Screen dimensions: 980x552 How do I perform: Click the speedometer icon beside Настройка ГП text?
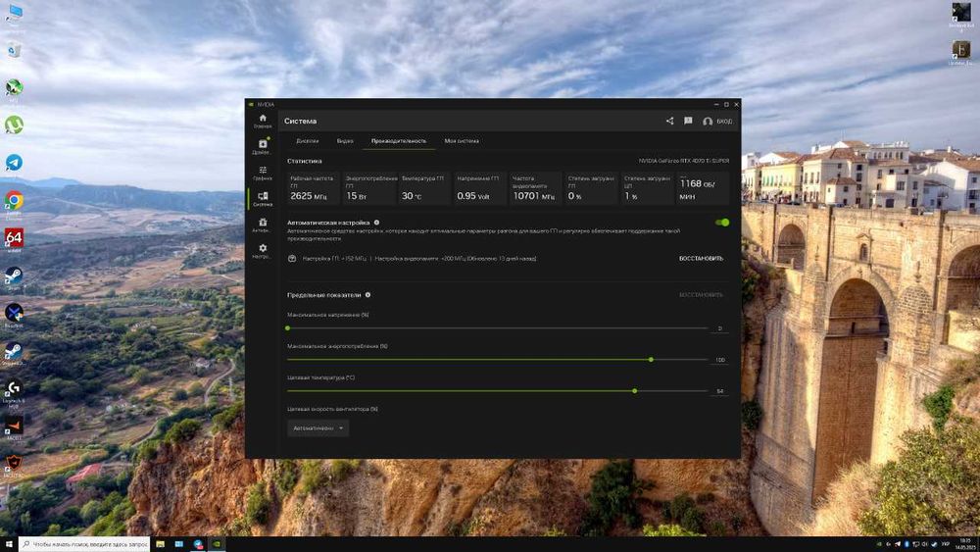pos(292,258)
